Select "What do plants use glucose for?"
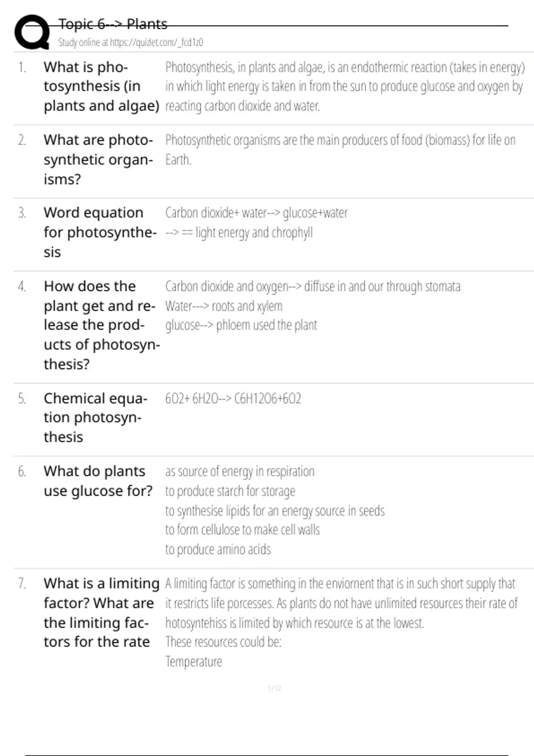The width and height of the screenshot is (534, 756). [98, 481]
